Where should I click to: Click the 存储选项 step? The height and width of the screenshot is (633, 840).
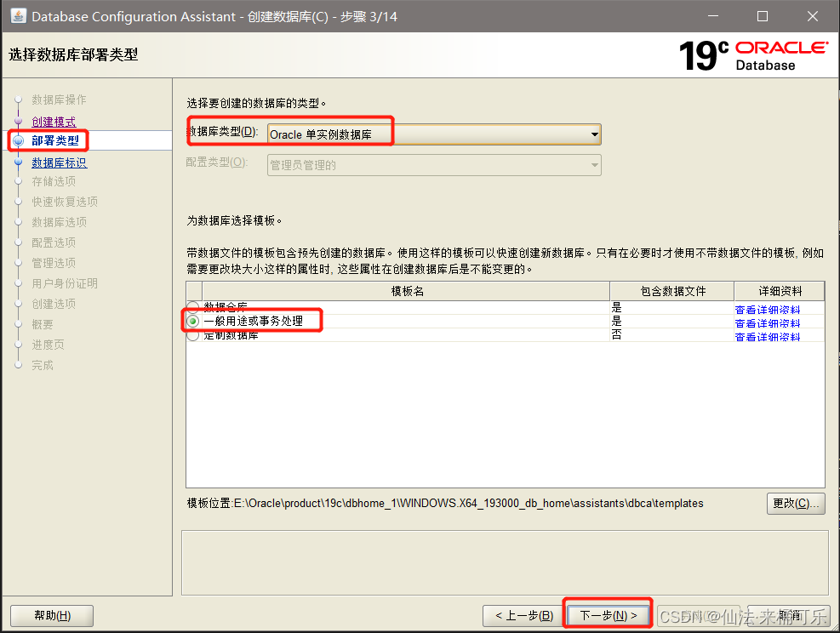[x=54, y=181]
